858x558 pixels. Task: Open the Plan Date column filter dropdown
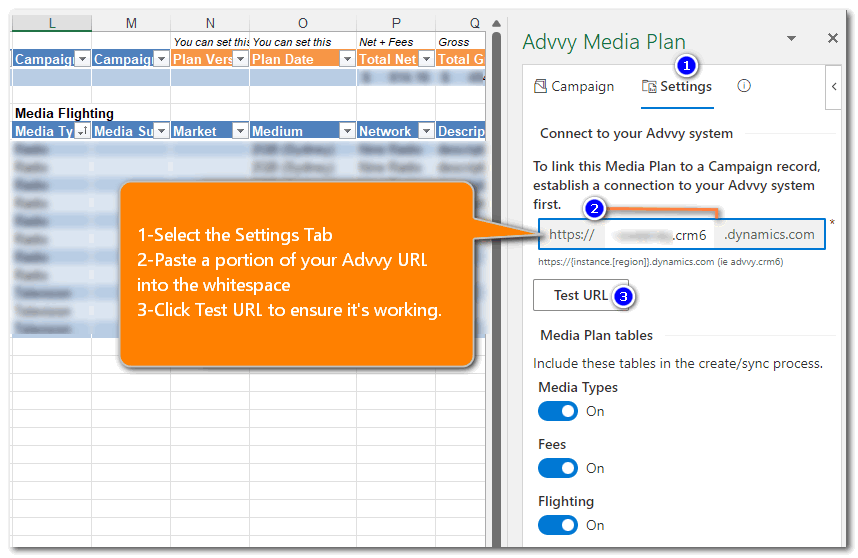pyautogui.click(x=347, y=59)
